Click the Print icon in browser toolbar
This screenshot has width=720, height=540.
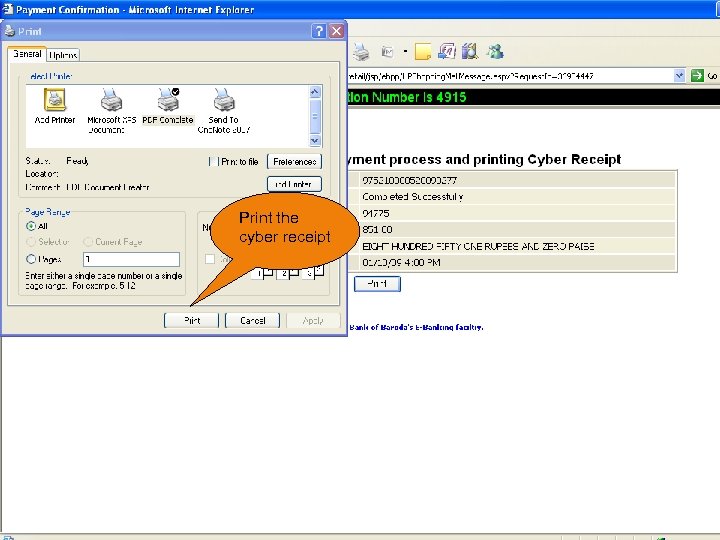point(361,52)
